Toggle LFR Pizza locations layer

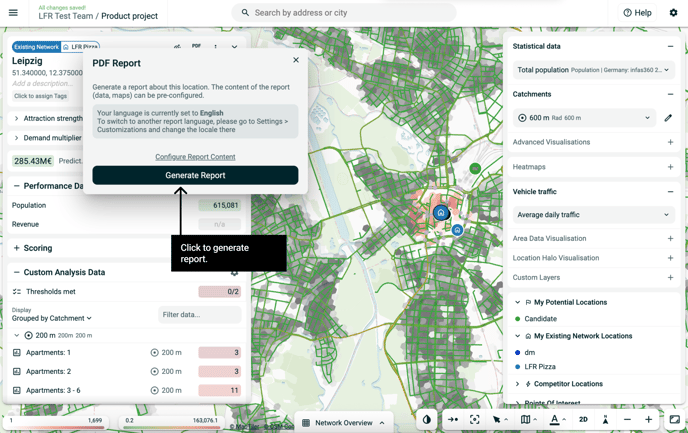pos(535,367)
